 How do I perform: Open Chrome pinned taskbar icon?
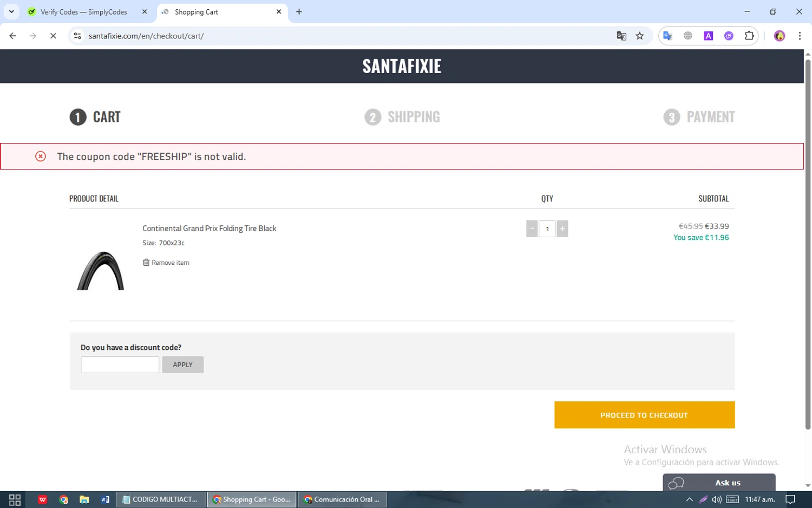(x=63, y=499)
